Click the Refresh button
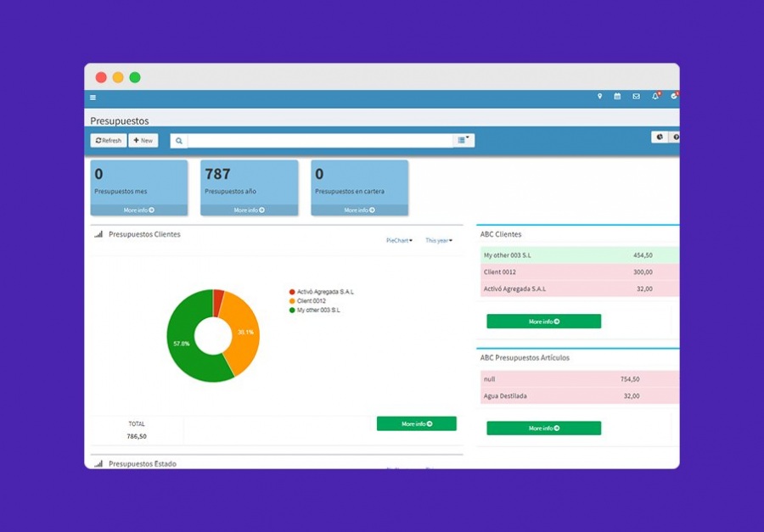 [109, 140]
